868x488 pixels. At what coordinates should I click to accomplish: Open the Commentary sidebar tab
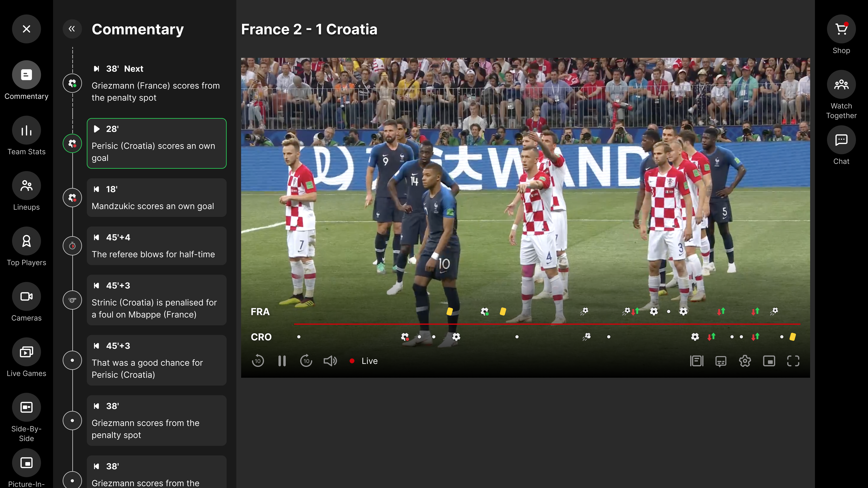tap(26, 80)
